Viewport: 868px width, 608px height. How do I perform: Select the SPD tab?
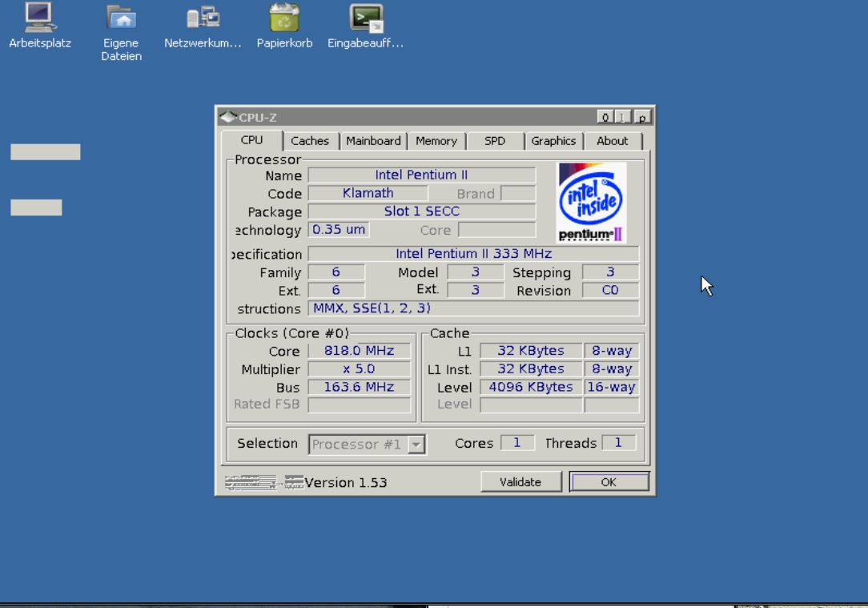click(x=495, y=141)
